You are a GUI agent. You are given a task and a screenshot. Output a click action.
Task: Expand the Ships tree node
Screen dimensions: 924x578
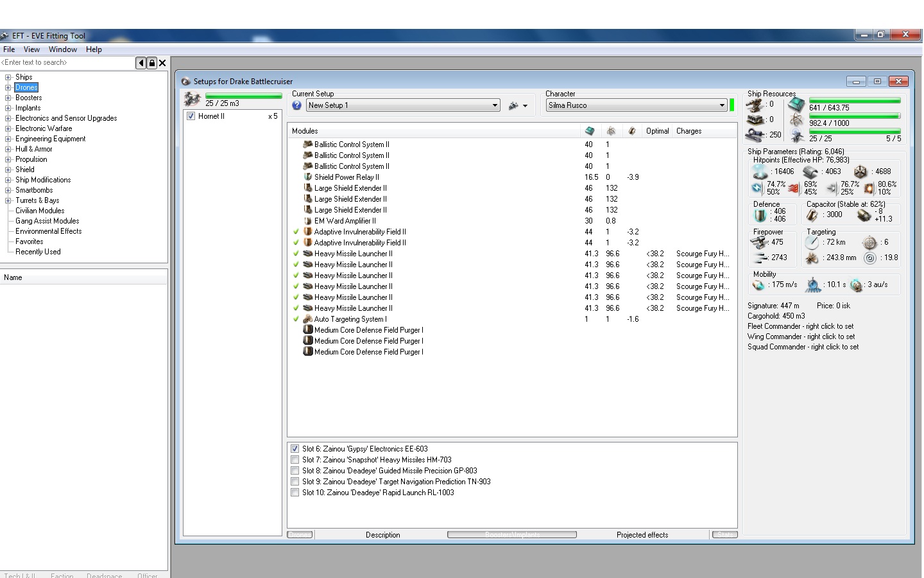(x=8, y=77)
